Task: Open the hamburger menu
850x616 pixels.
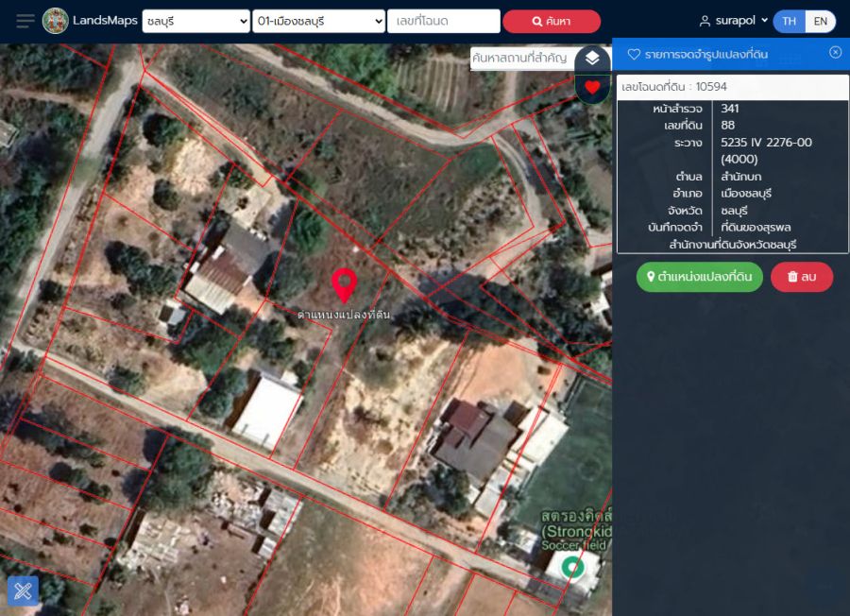Action: coord(25,21)
